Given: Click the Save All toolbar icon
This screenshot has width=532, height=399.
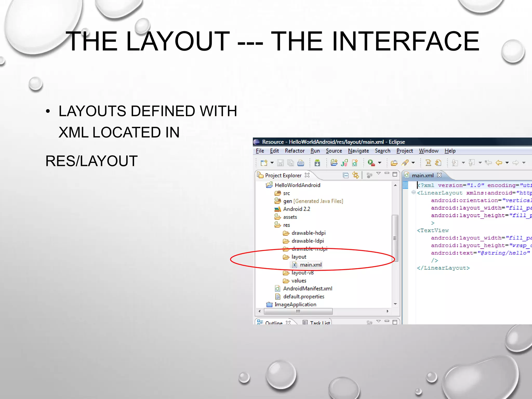Looking at the screenshot, I should (x=291, y=163).
